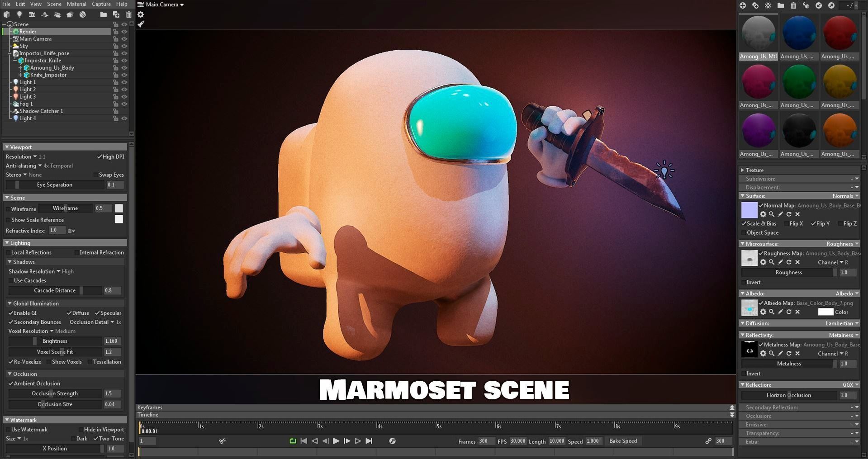Enable Show Scale Reference
868x459 pixels.
8,220
